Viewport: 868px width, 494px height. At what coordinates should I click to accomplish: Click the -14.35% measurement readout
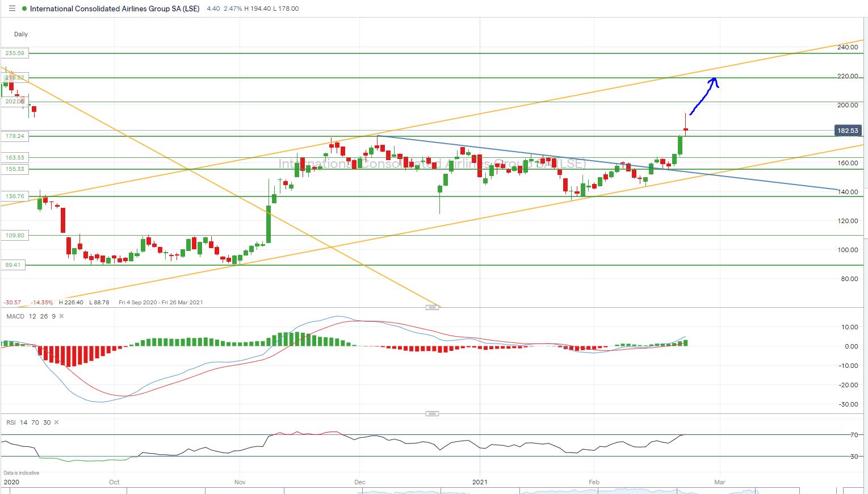41,303
